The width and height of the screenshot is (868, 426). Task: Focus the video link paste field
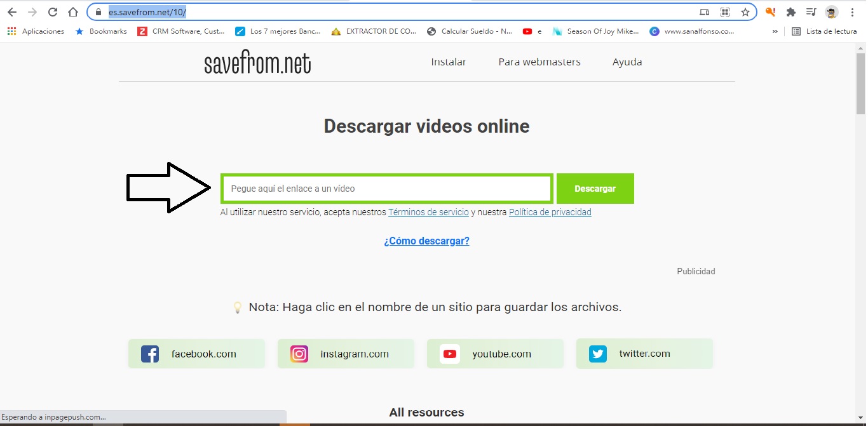(387, 189)
